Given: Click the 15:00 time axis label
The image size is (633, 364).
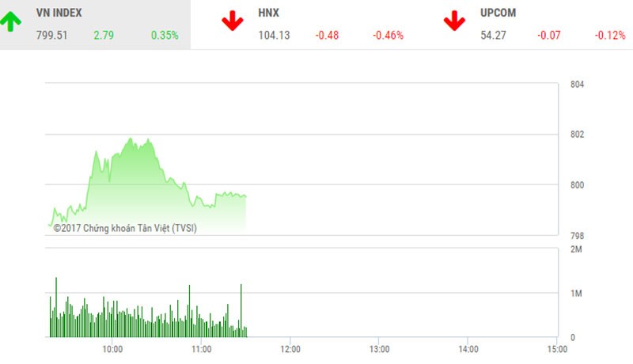Looking at the screenshot, I should 556,349.
